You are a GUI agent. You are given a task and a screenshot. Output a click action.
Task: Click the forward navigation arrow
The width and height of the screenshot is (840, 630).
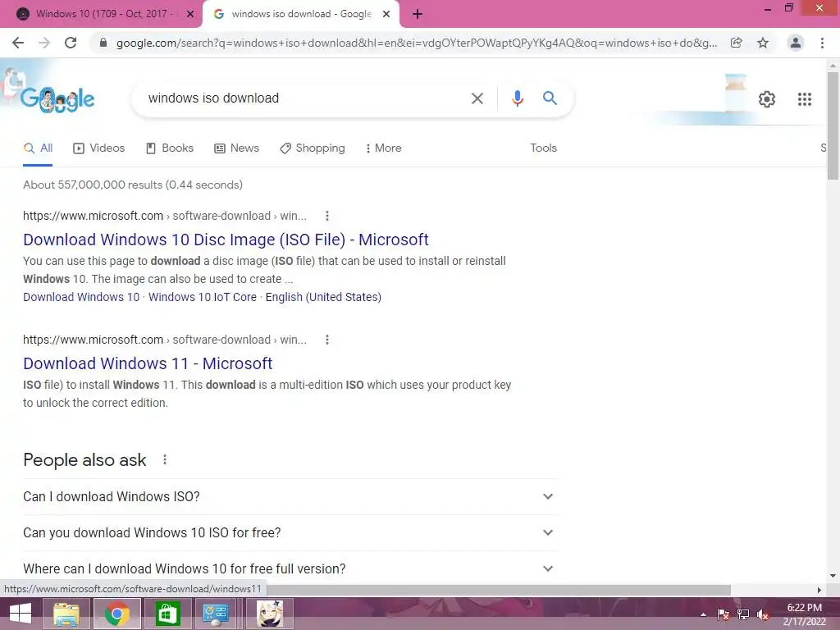[x=44, y=43]
